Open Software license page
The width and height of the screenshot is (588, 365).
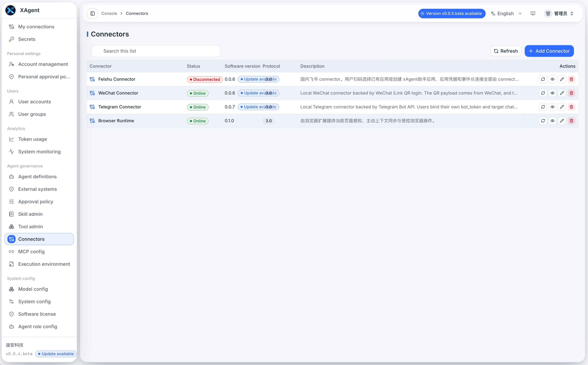pos(39,314)
